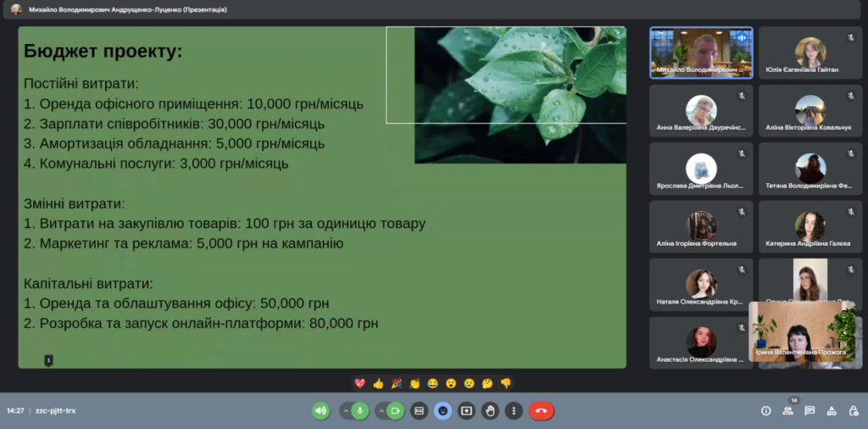Image resolution: width=868 pixels, height=429 pixels.
Task: Toggle the microphone button
Action: coord(360,410)
